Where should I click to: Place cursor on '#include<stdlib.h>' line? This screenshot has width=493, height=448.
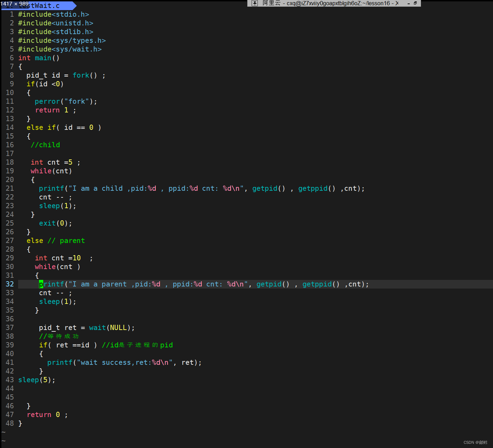tap(56, 32)
